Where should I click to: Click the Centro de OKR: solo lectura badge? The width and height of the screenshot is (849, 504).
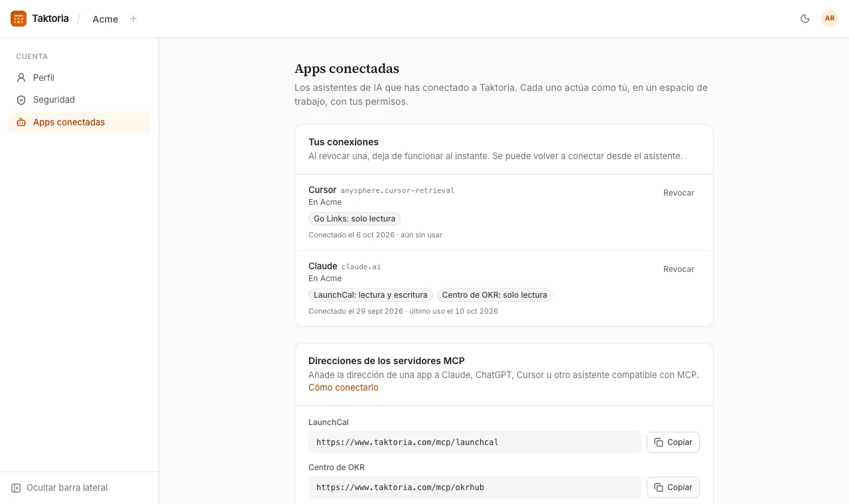click(x=495, y=295)
